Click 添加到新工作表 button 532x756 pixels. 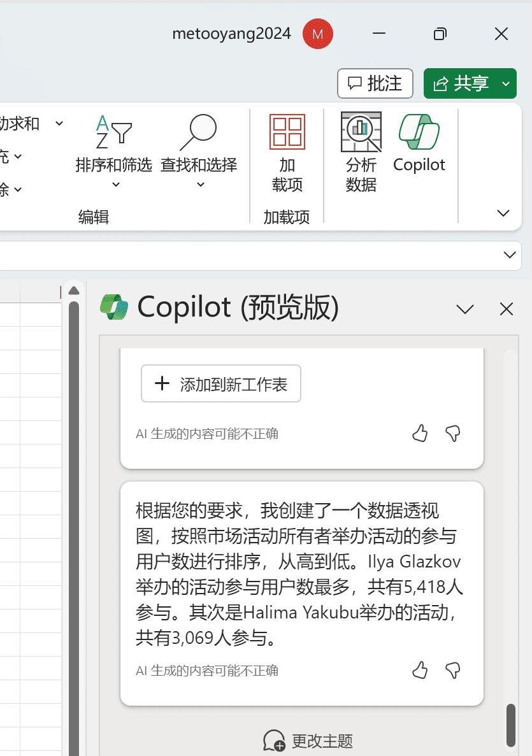coord(221,384)
